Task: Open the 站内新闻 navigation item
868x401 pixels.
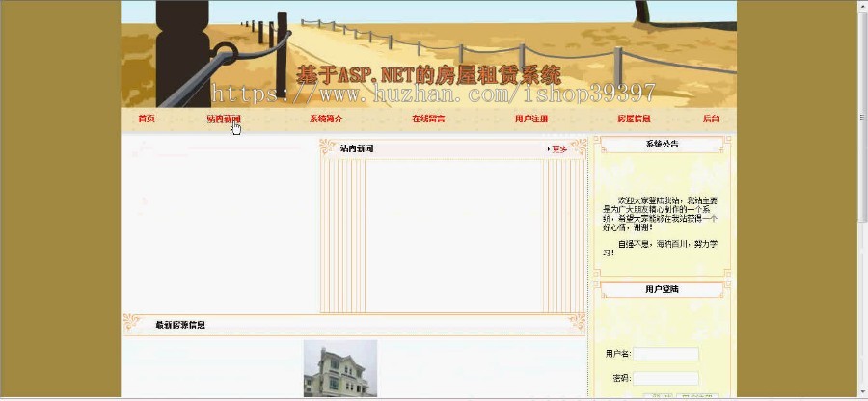Action: (224, 119)
